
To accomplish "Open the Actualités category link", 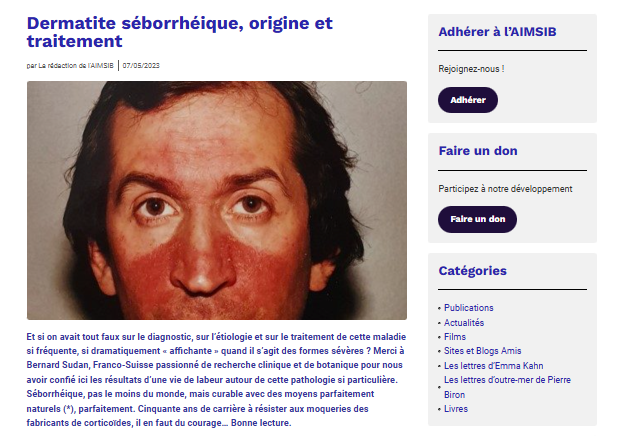I will (464, 323).
